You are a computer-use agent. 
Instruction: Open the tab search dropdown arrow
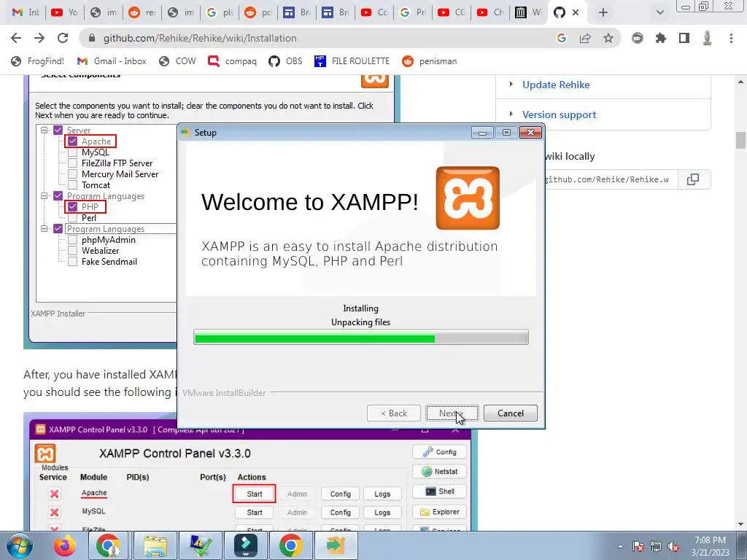click(x=659, y=12)
